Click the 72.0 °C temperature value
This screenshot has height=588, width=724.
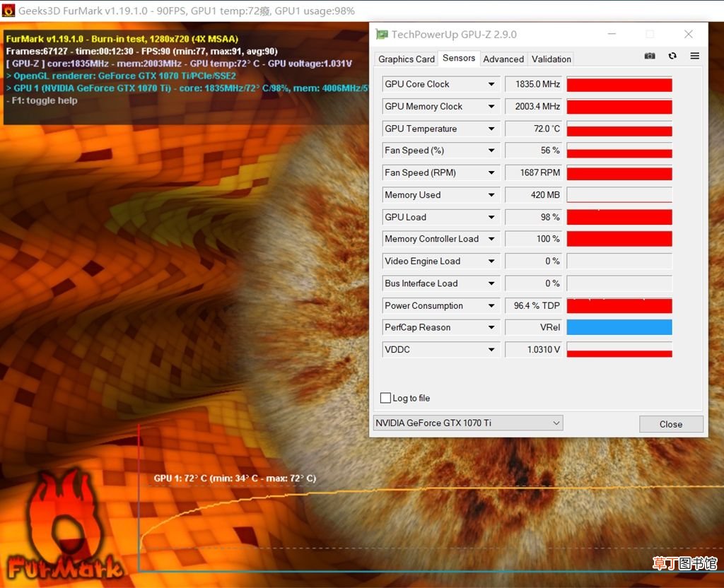(533, 129)
